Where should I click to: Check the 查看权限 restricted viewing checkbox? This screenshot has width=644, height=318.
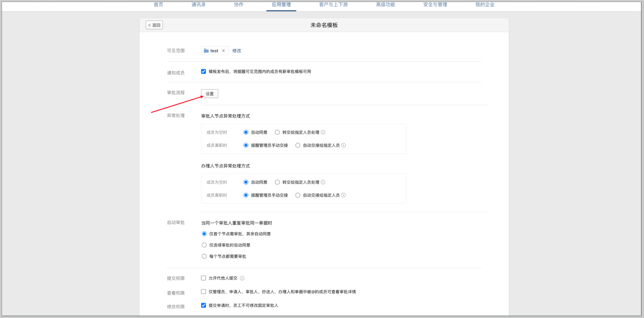[203, 292]
